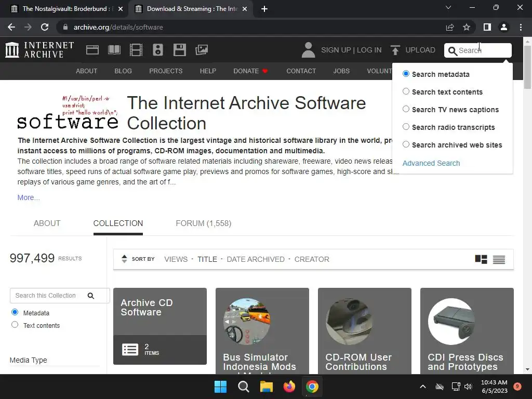The height and width of the screenshot is (399, 532).
Task: Switch to list view layout icon
Action: (x=499, y=260)
